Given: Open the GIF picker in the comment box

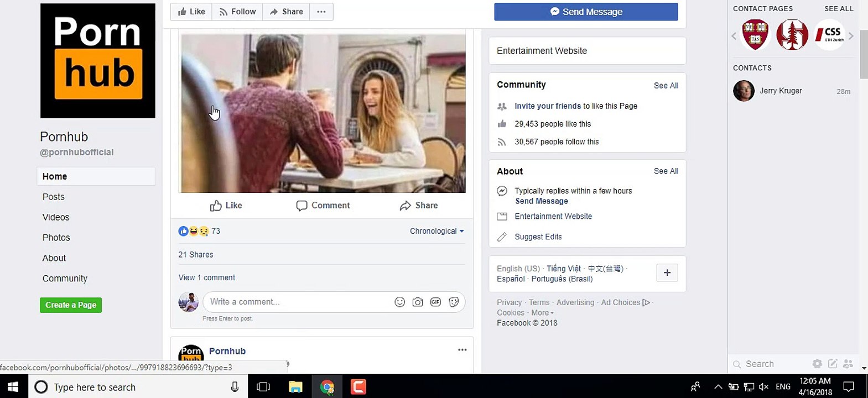Looking at the screenshot, I should (436, 302).
